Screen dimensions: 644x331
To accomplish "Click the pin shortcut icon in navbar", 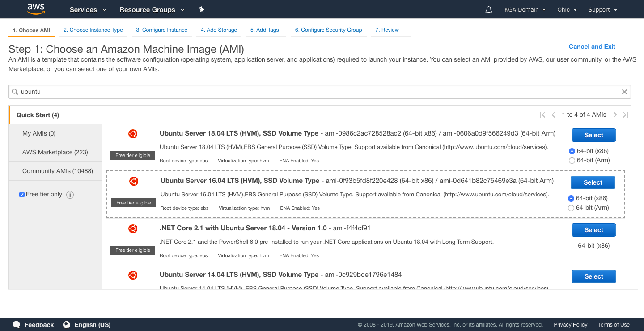I will click(x=201, y=9).
